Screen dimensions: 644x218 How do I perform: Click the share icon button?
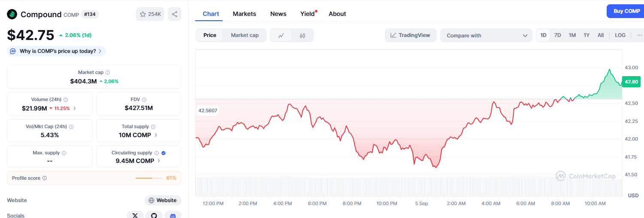(x=175, y=14)
